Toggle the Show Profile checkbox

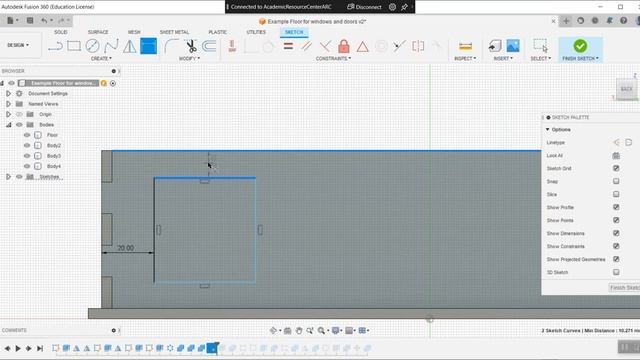[x=616, y=207]
